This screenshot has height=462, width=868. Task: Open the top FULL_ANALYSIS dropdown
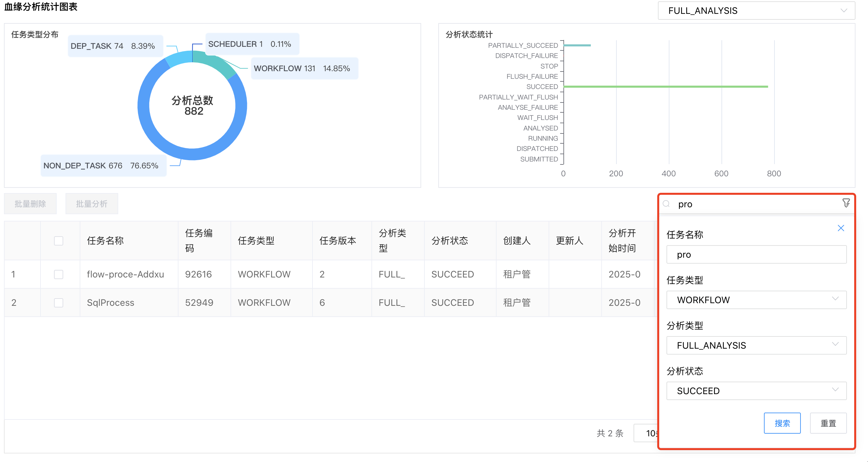[756, 11]
